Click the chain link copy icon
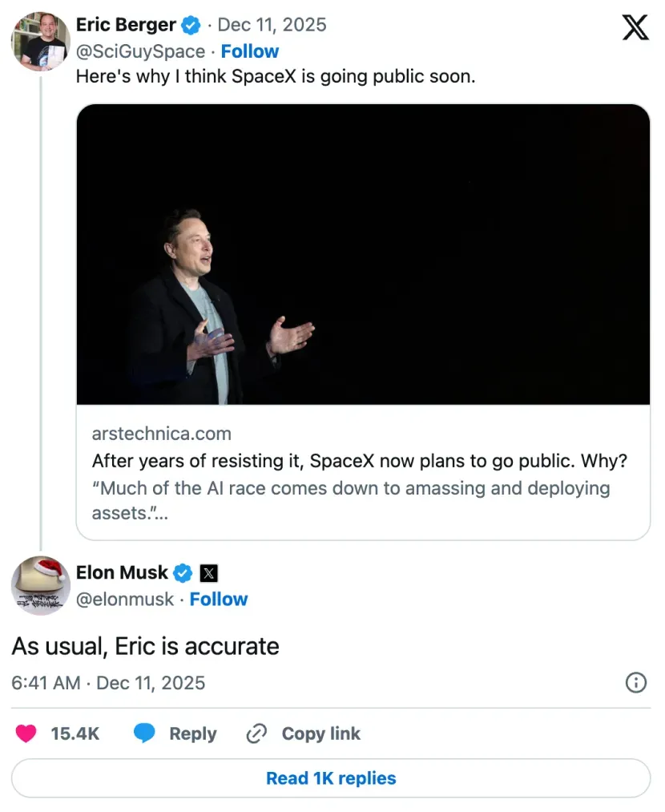 coord(256,733)
